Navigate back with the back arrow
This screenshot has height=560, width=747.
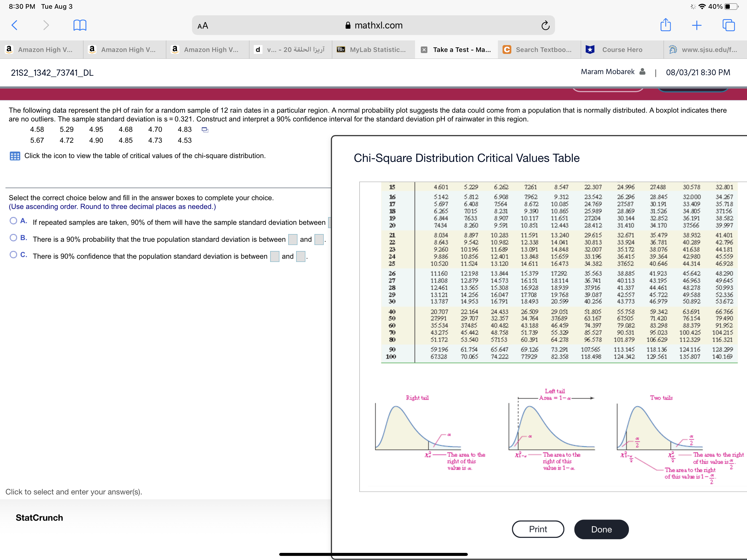click(14, 25)
